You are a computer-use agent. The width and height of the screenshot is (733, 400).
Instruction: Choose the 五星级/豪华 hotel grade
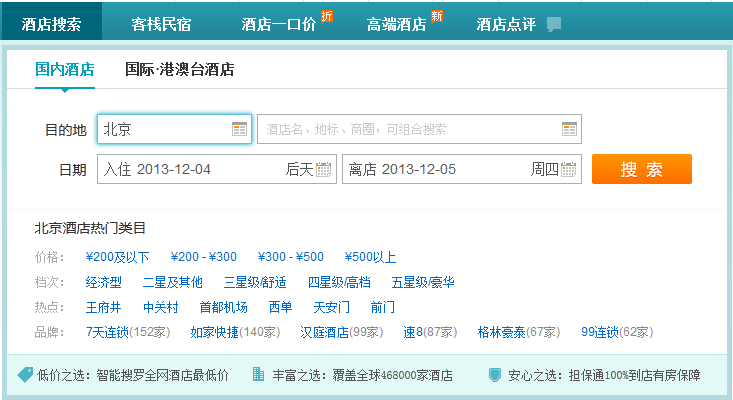[423, 282]
